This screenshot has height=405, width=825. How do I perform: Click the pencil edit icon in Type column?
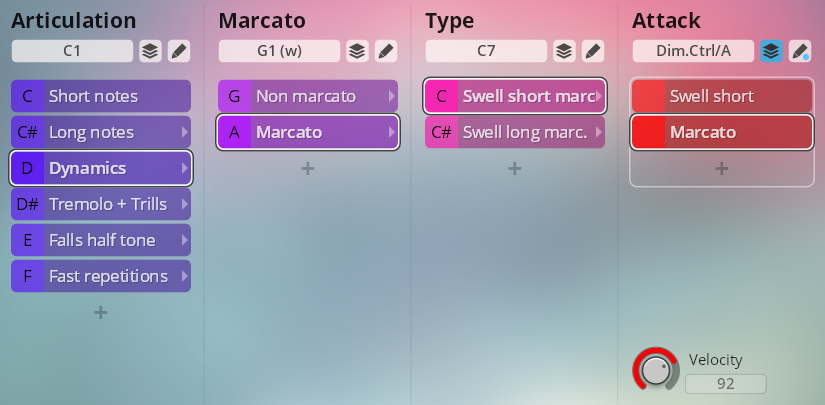point(592,51)
